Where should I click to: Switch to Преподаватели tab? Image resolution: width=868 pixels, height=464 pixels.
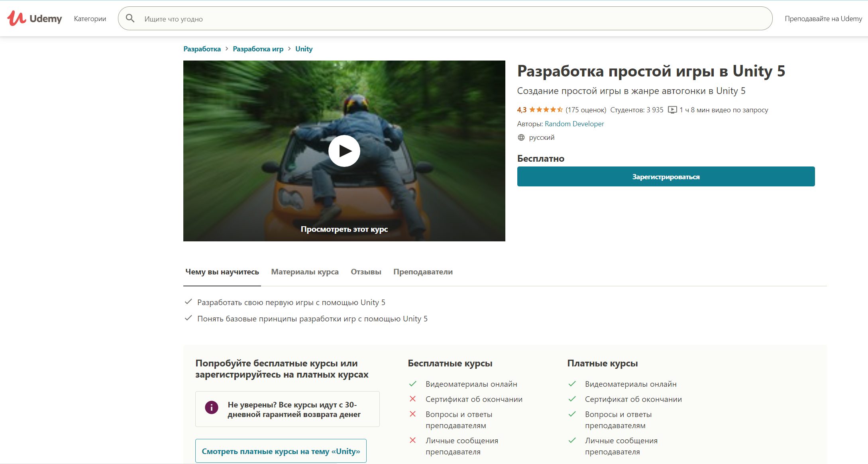pos(423,272)
